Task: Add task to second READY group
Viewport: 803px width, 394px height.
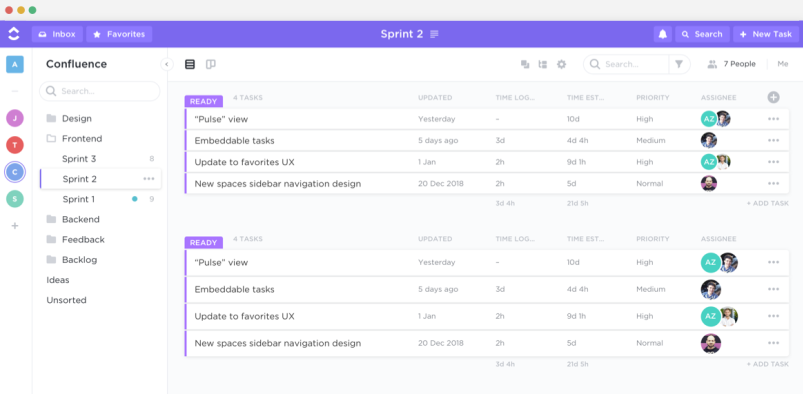Action: 768,364
